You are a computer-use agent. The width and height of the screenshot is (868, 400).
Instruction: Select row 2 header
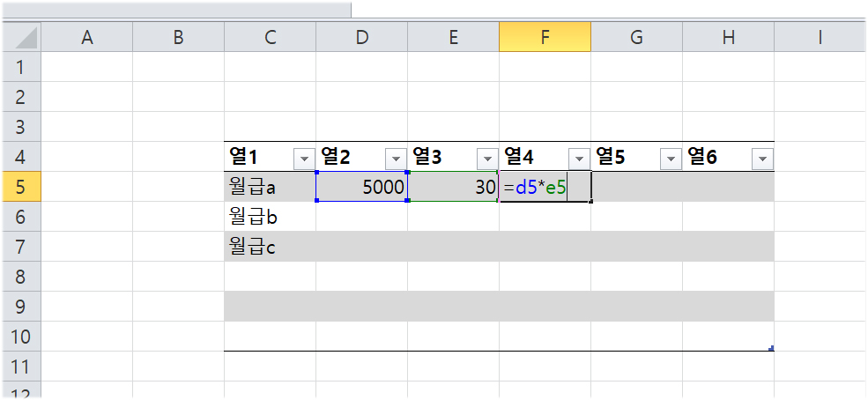(x=21, y=97)
